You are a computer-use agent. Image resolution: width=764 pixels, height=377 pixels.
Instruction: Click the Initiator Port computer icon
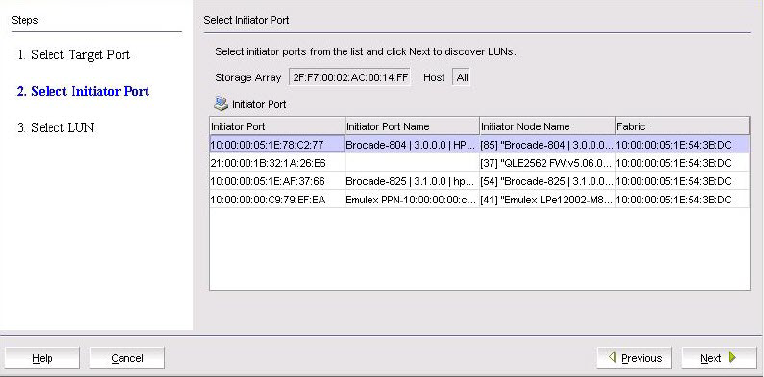coord(221,104)
